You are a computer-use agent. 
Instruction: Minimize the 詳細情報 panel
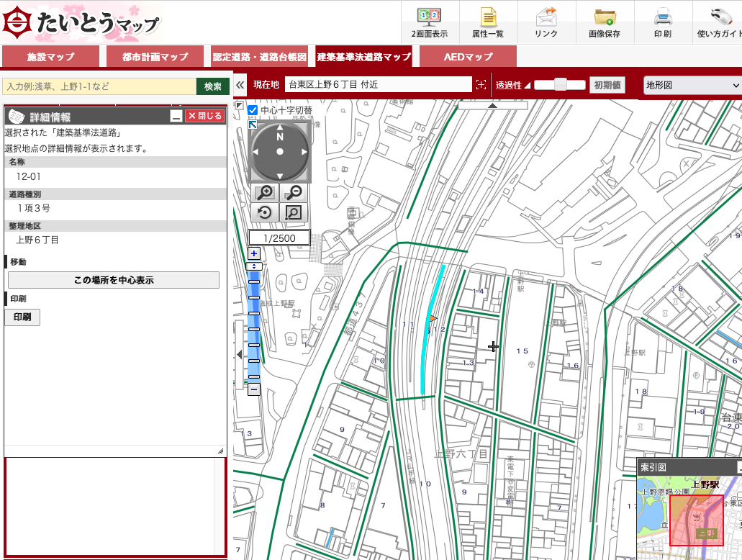pyautogui.click(x=176, y=116)
